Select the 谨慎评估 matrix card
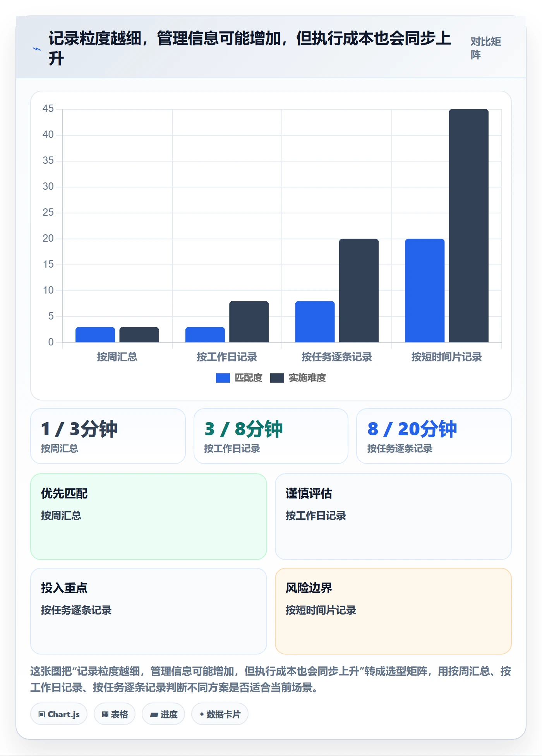Image resolution: width=542 pixels, height=756 pixels. [x=393, y=517]
